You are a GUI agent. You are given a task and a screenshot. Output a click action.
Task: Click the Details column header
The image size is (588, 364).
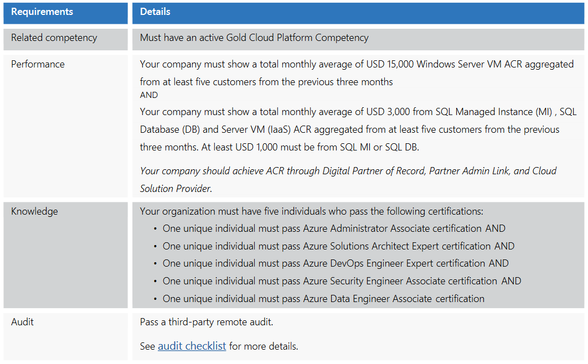(x=155, y=12)
